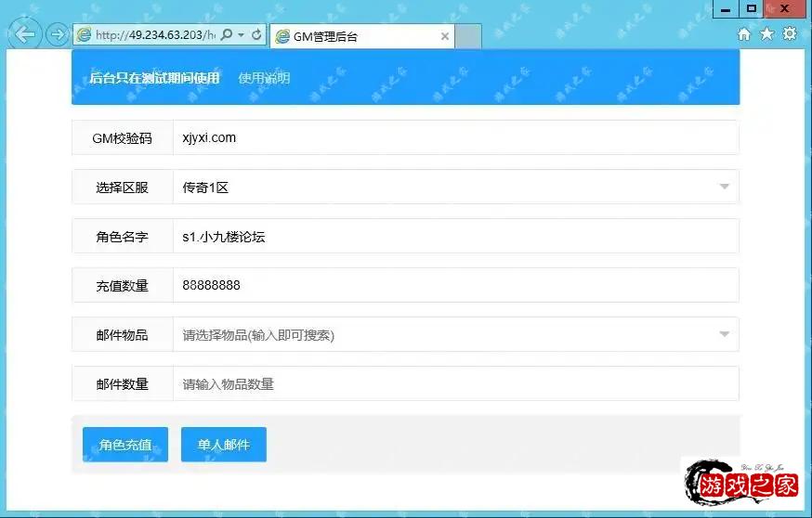Focus the 角色名字 input field
The image size is (812, 518).
[x=456, y=236]
